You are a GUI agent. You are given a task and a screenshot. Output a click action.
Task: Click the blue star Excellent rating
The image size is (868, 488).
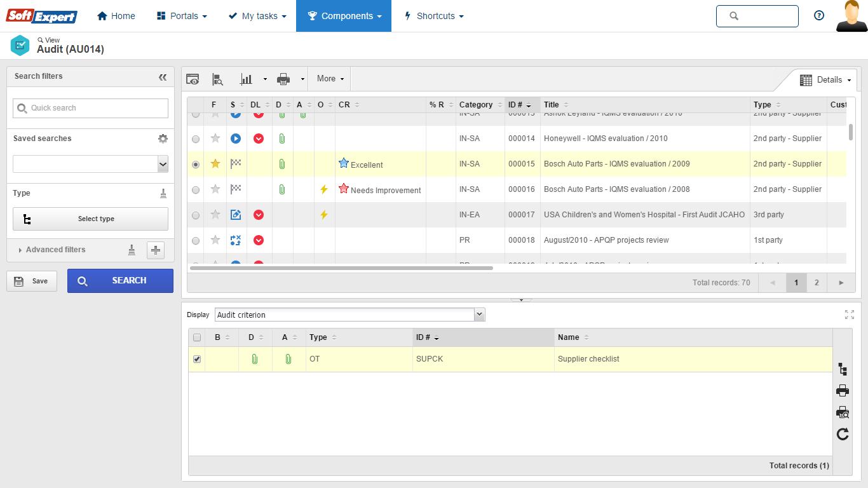tap(344, 163)
